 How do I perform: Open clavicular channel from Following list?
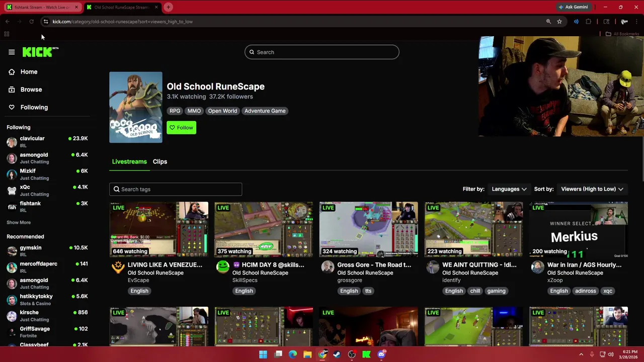coord(47,142)
